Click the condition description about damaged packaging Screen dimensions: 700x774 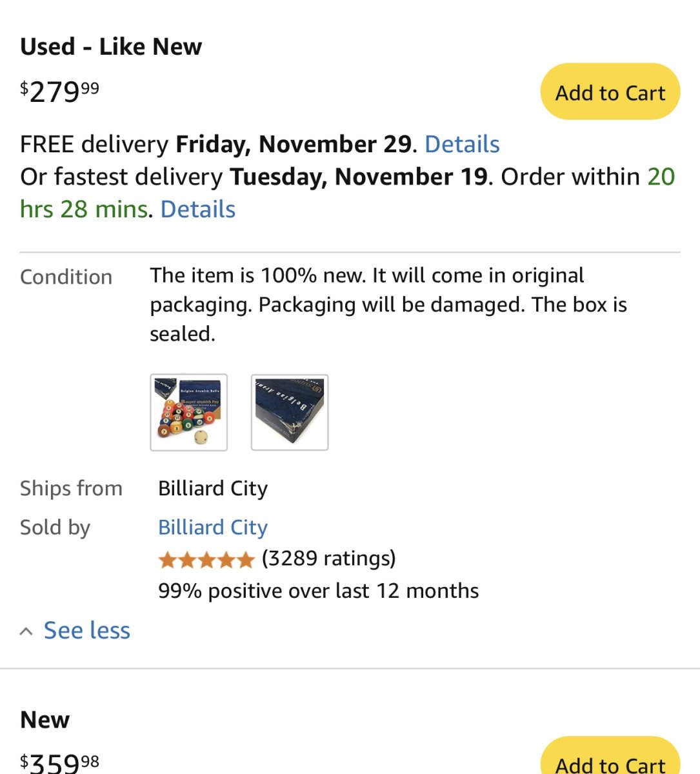387,304
